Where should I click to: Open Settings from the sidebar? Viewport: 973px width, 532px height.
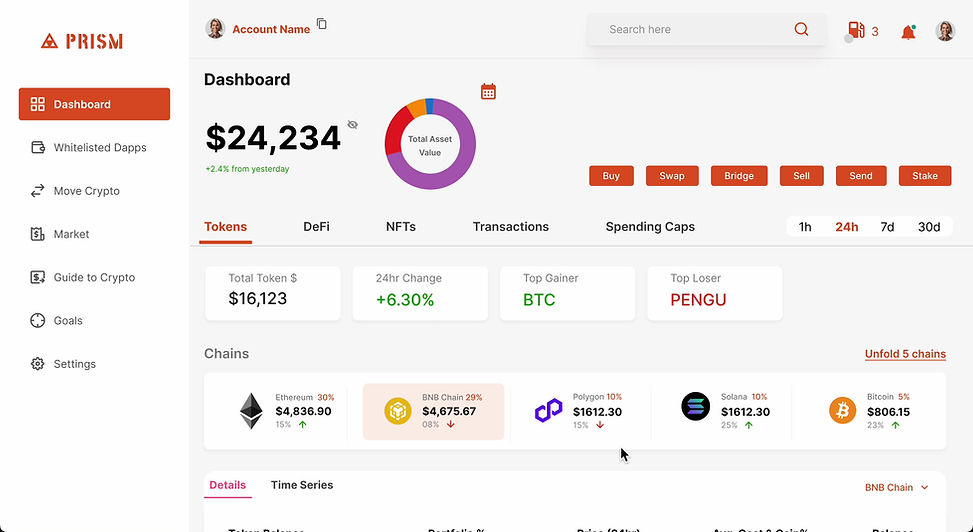[63, 364]
